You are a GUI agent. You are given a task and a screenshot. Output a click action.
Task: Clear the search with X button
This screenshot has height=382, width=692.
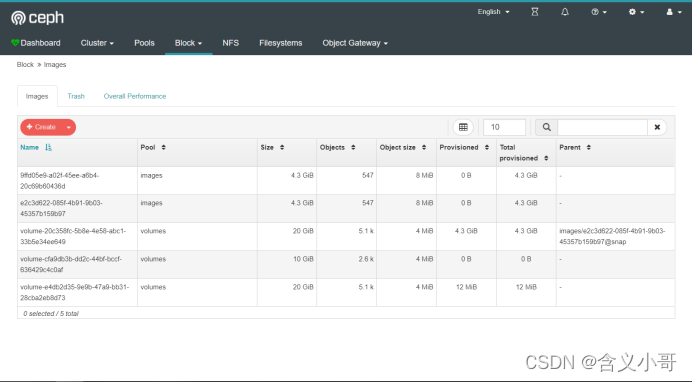point(657,127)
